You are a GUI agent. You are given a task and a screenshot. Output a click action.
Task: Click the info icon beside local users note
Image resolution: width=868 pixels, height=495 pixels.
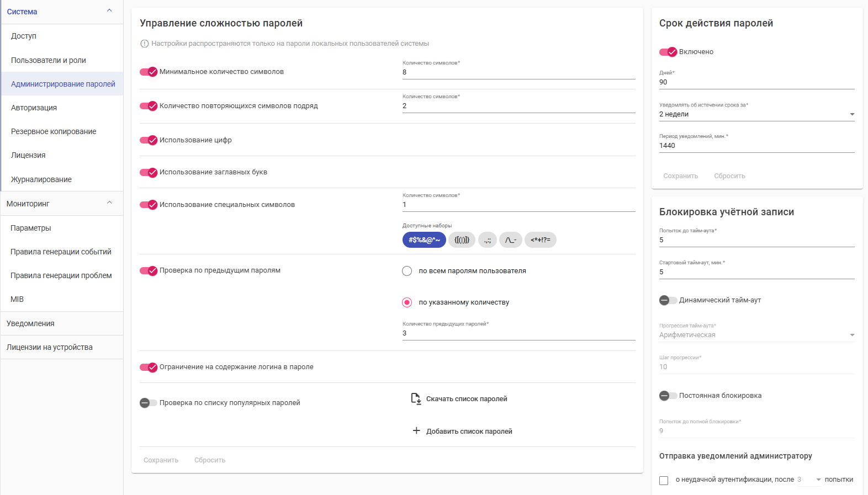pyautogui.click(x=145, y=44)
